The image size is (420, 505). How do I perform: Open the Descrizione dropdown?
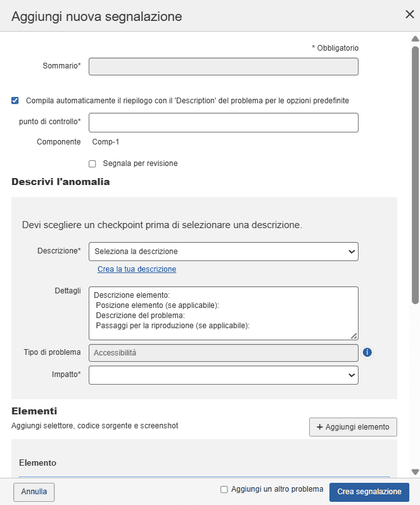[x=223, y=252]
